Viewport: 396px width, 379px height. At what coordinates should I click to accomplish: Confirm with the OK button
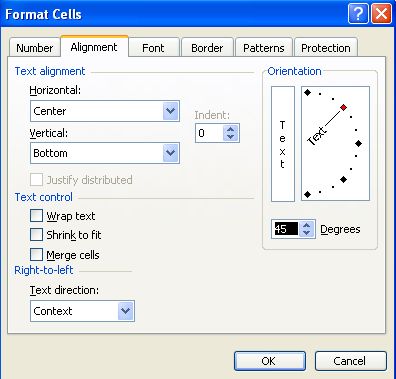point(270,361)
